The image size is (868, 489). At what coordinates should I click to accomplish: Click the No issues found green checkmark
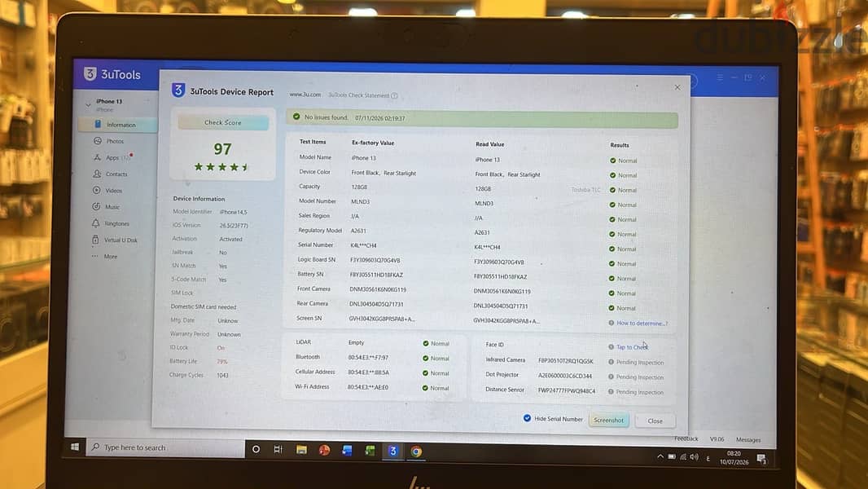tap(296, 117)
